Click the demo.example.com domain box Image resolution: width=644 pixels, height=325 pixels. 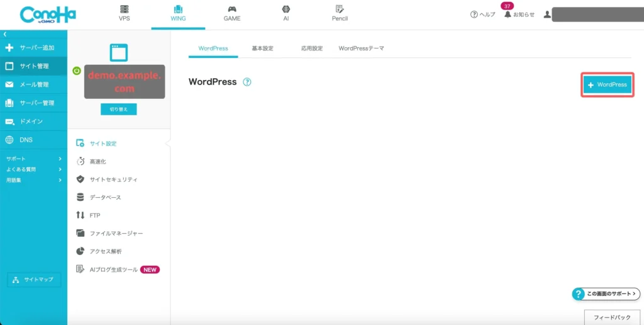(x=125, y=81)
